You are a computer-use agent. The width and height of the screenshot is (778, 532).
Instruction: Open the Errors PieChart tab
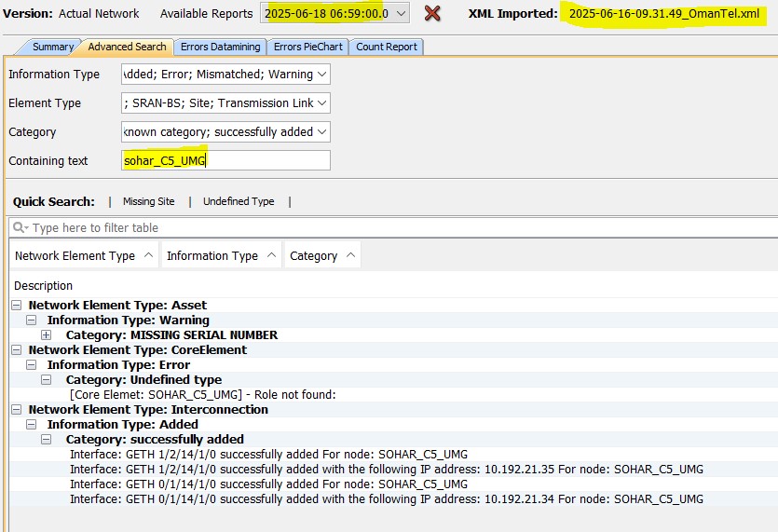(x=307, y=47)
